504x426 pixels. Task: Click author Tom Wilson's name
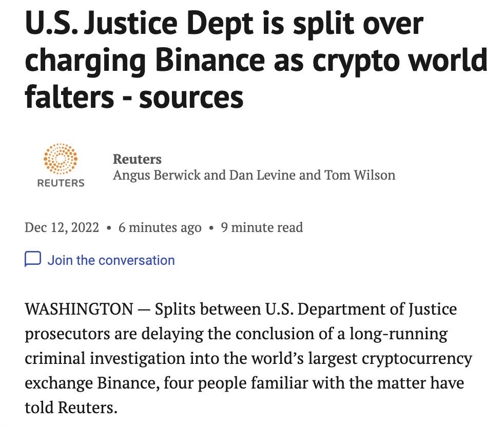point(360,175)
